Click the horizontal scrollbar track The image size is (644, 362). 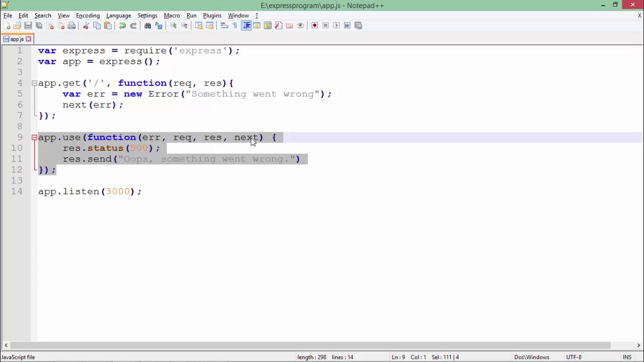click(310, 345)
